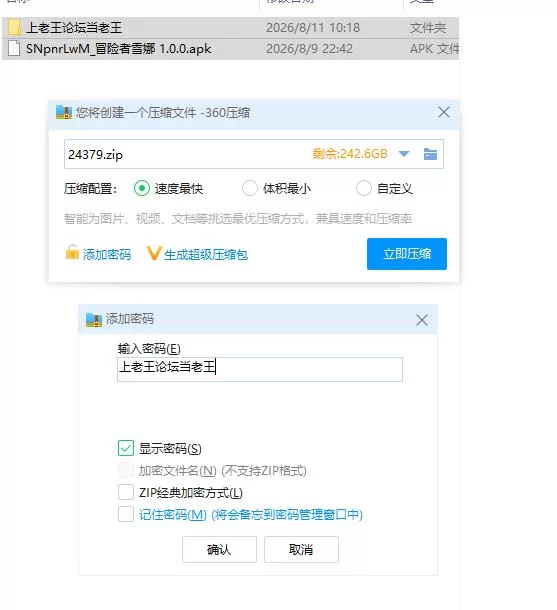Click the date 2026/8/9 22:42

(309, 49)
